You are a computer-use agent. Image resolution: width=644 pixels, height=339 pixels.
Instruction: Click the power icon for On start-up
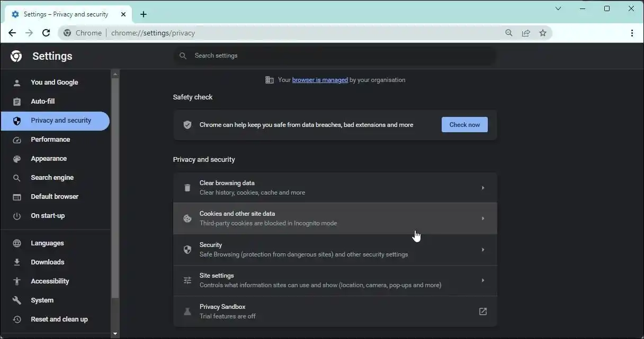(x=17, y=216)
